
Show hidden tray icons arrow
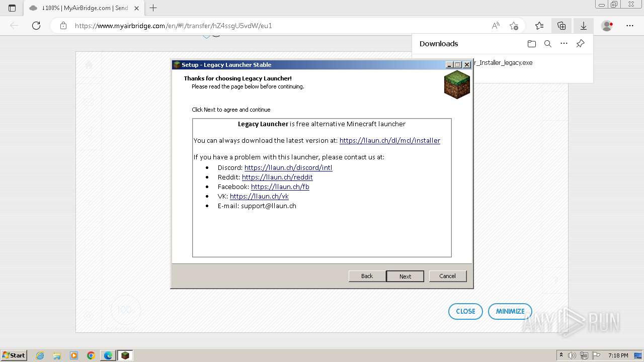tap(561, 355)
